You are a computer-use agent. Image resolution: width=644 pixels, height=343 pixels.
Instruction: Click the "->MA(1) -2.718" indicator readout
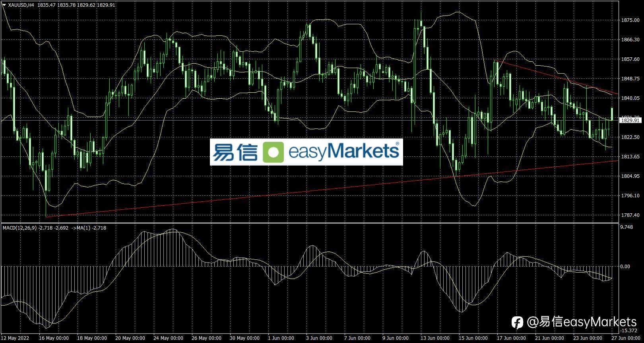tap(89, 228)
